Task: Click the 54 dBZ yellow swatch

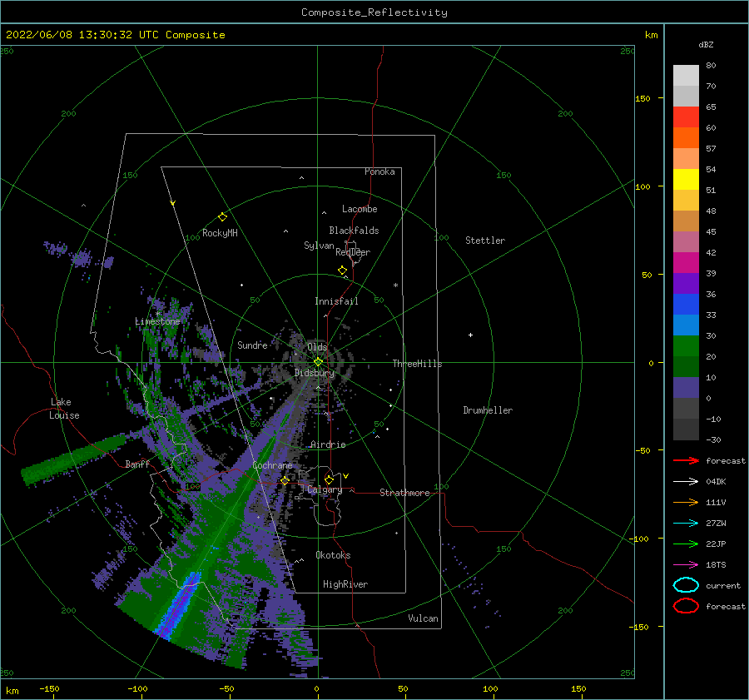Action: pyautogui.click(x=686, y=180)
